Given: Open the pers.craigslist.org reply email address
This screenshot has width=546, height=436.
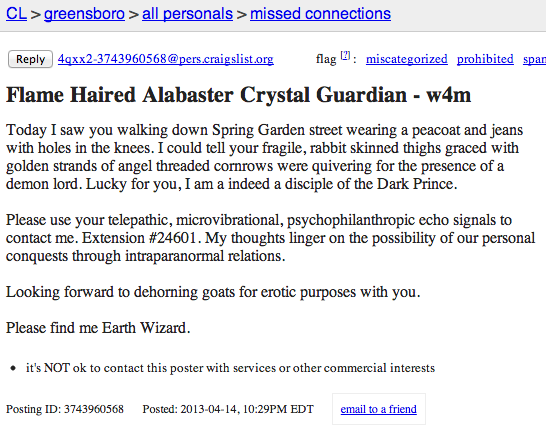Looking at the screenshot, I should point(165,59).
